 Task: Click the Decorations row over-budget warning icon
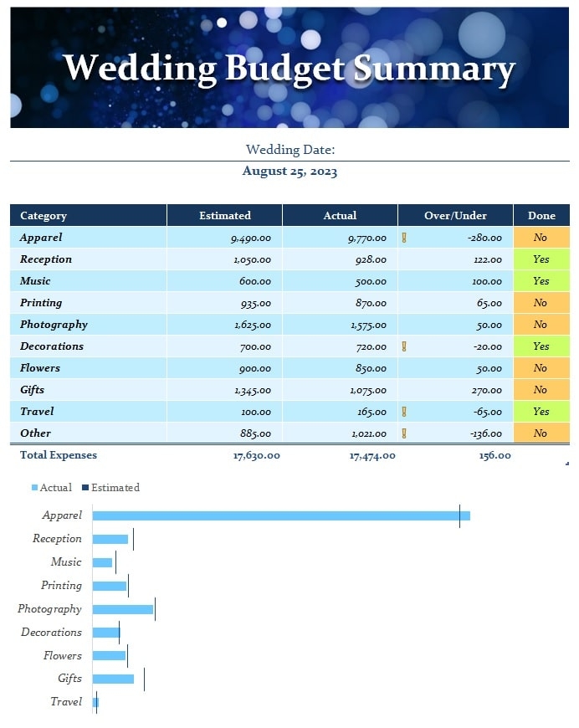(x=404, y=346)
